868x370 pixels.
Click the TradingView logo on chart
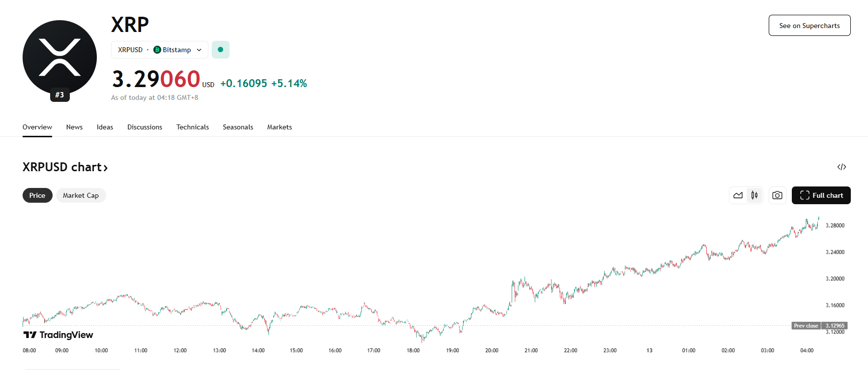click(x=58, y=335)
